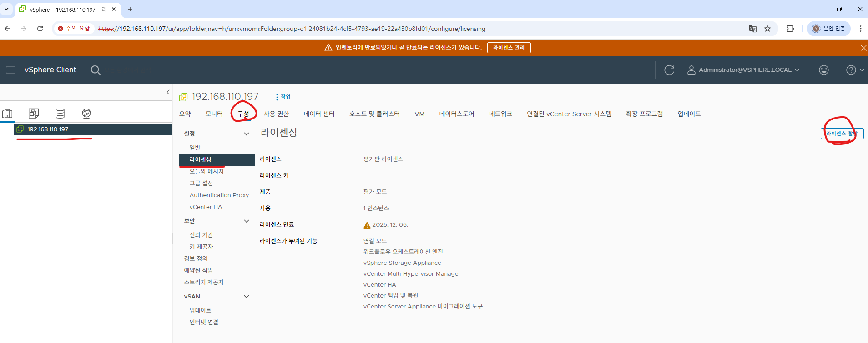Image resolution: width=868 pixels, height=343 pixels.
Task: Click the 2025. 12. 06. expiration date
Action: [390, 225]
